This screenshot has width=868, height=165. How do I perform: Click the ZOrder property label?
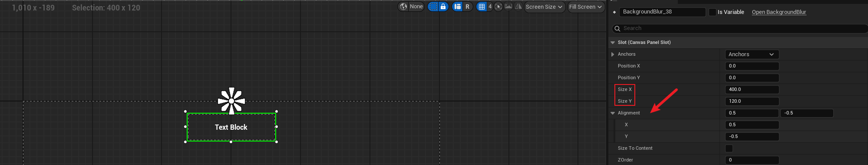click(x=625, y=160)
